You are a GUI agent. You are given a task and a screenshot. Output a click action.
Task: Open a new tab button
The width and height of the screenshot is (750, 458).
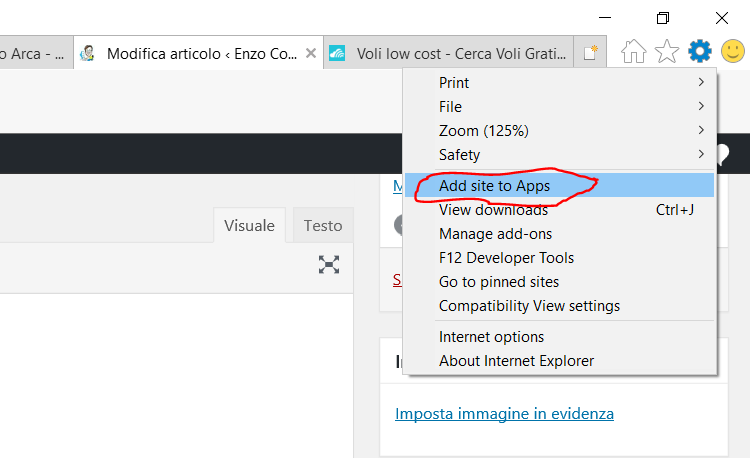point(592,54)
